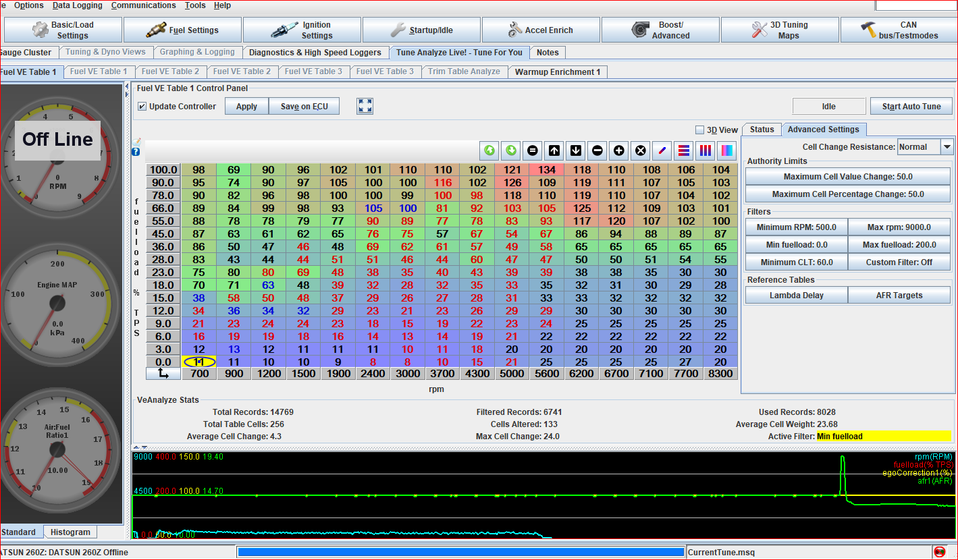Click the green up-arrow table toolbar icon

click(x=489, y=150)
